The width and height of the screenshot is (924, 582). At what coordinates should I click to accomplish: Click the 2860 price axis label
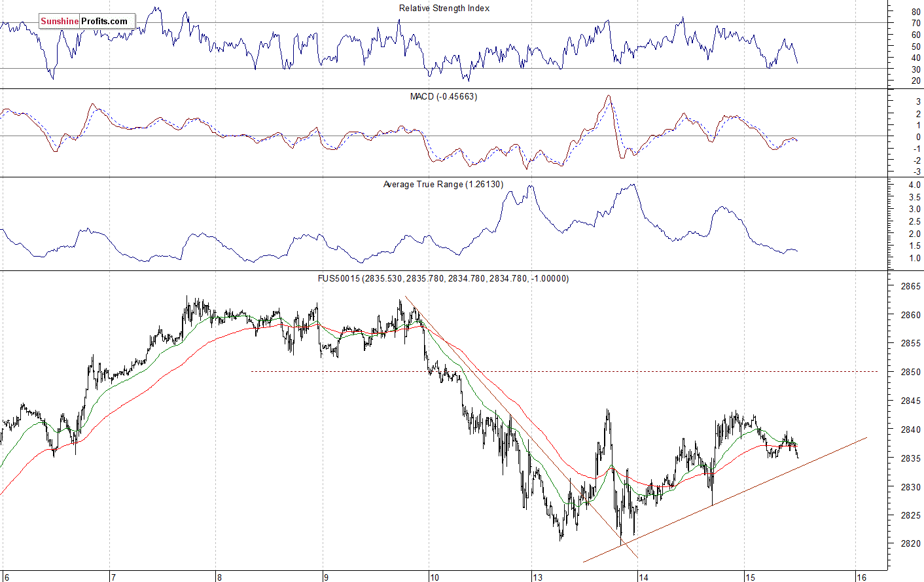910,315
